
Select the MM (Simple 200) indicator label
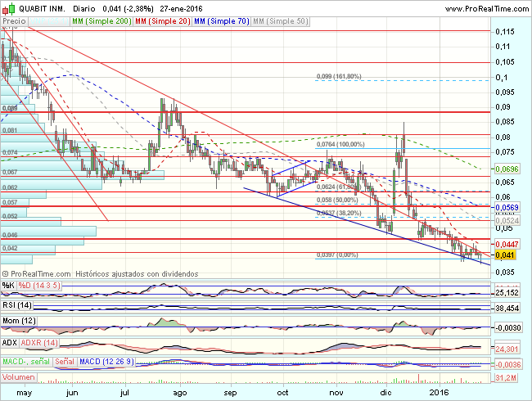coord(101,21)
